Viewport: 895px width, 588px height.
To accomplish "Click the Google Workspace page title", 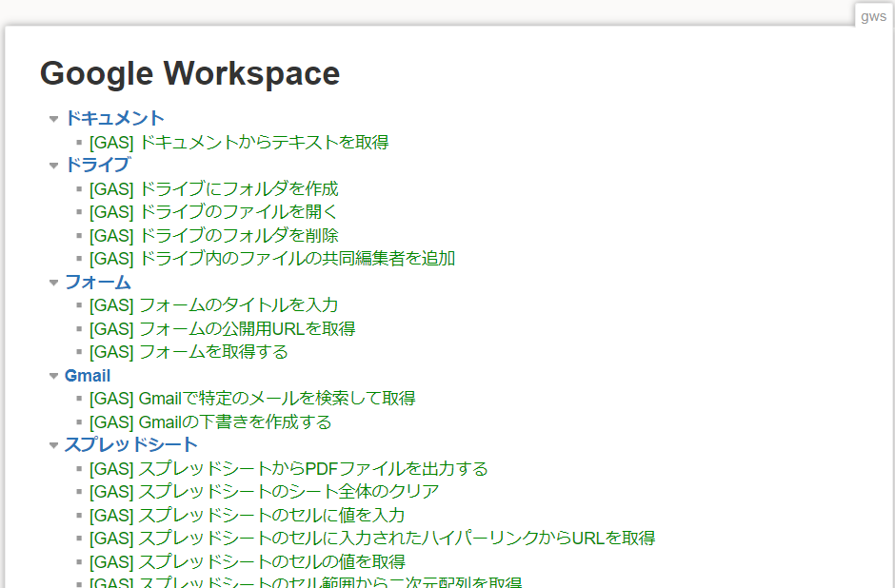I will pos(189,73).
